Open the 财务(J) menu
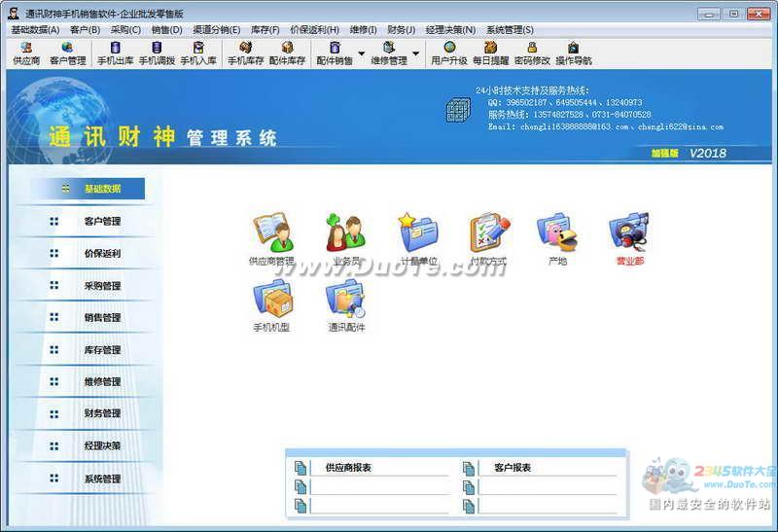 click(x=402, y=30)
